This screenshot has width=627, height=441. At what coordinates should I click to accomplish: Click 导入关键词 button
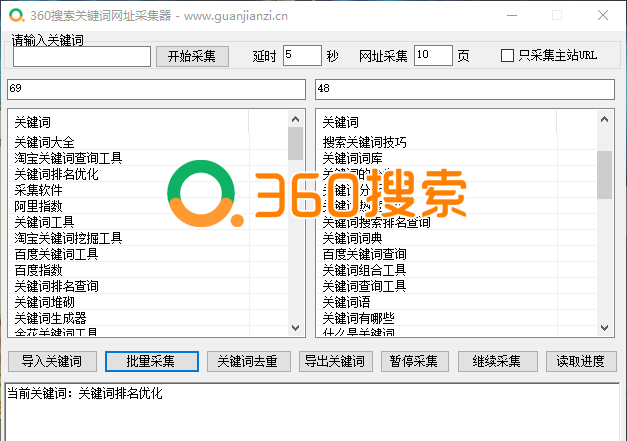point(52,361)
